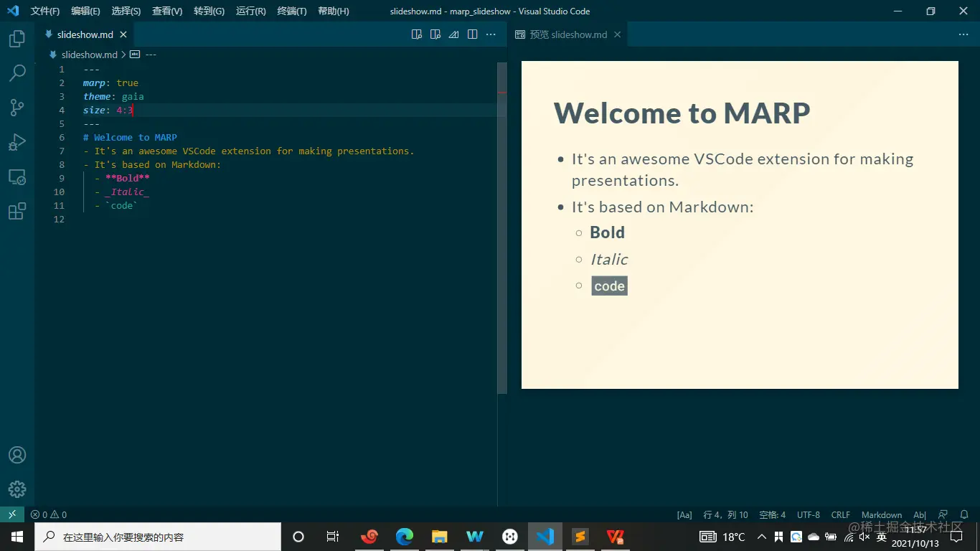This screenshot has height=551, width=980.
Task: Open Task View on the taskbar
Action: pyautogui.click(x=333, y=537)
